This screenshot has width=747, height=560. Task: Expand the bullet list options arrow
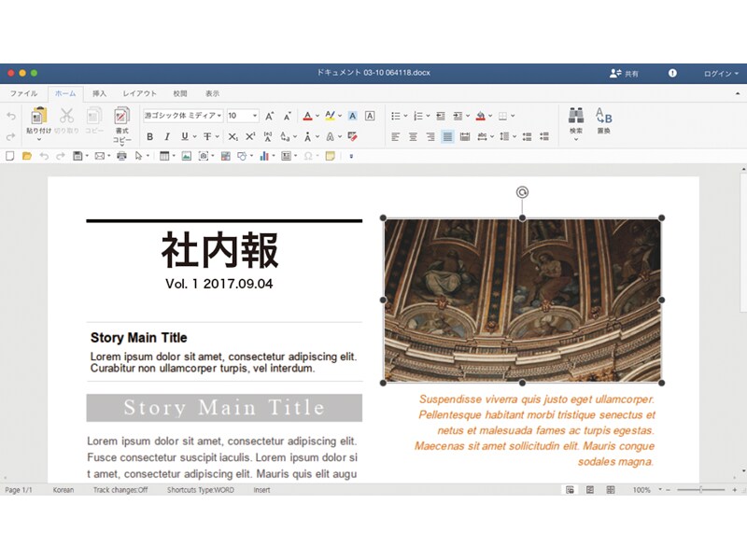click(406, 116)
